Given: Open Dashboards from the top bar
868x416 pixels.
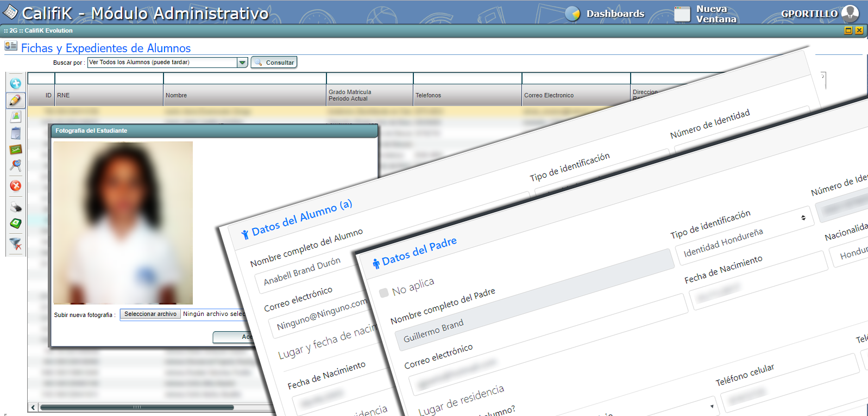Looking at the screenshot, I should [x=615, y=14].
